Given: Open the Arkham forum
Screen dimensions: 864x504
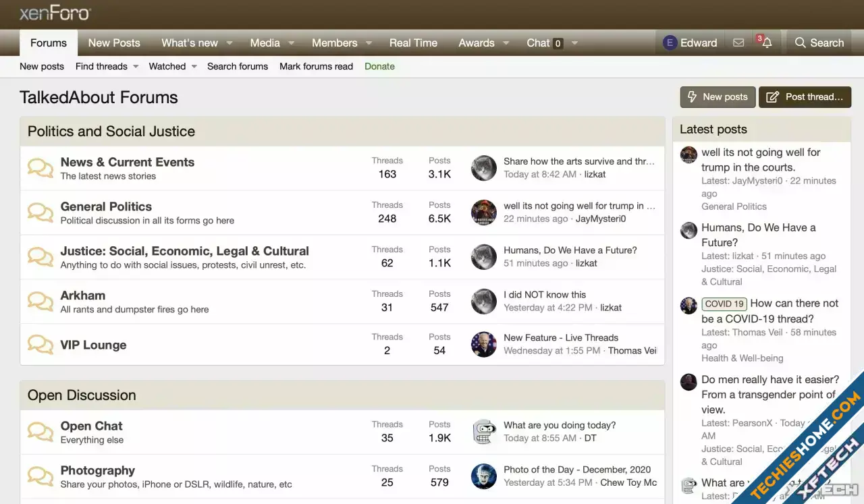Looking at the screenshot, I should [x=83, y=296].
